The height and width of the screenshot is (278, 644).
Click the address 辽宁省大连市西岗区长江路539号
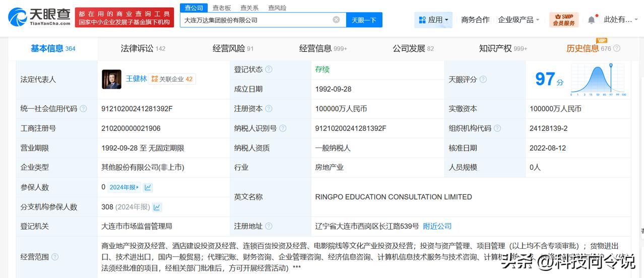(x=367, y=227)
